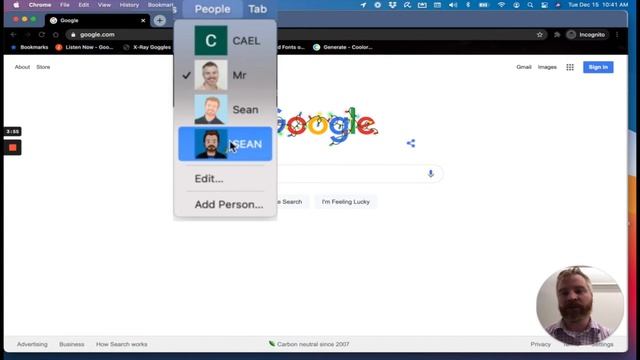Open the Google apps grid

[x=570, y=67]
